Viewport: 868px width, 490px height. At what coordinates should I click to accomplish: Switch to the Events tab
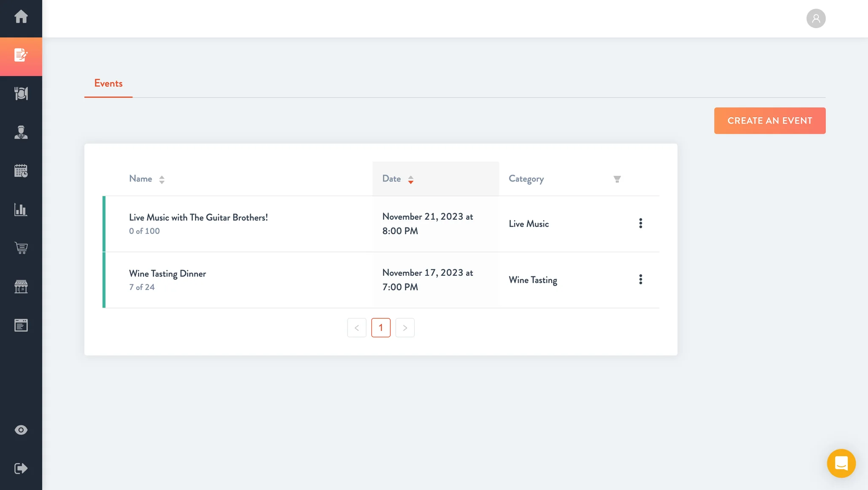tap(108, 84)
